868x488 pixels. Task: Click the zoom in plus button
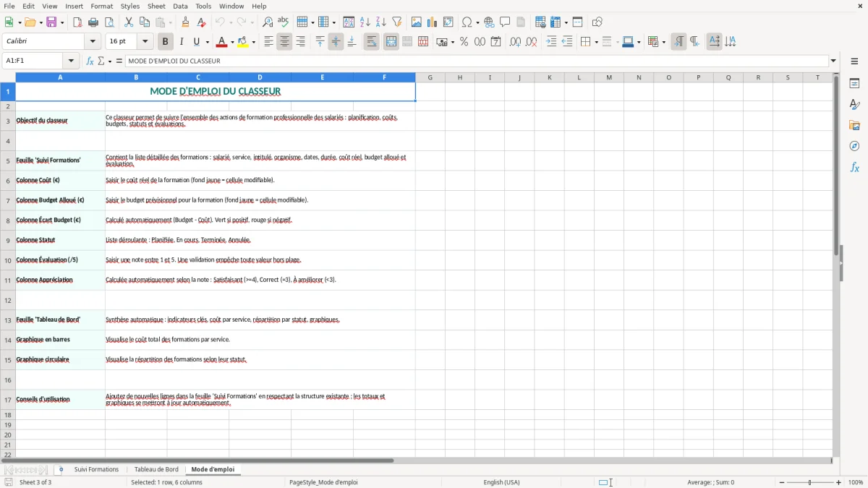pos(839,482)
